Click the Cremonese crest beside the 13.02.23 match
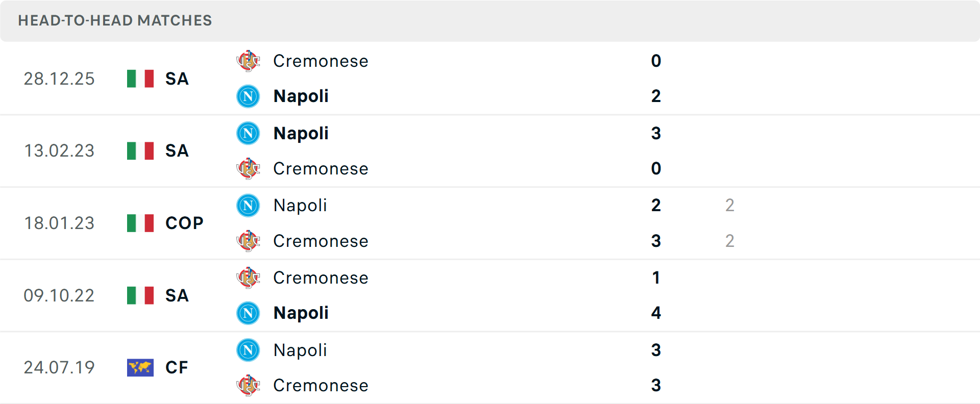This screenshot has width=980, height=404. (249, 169)
